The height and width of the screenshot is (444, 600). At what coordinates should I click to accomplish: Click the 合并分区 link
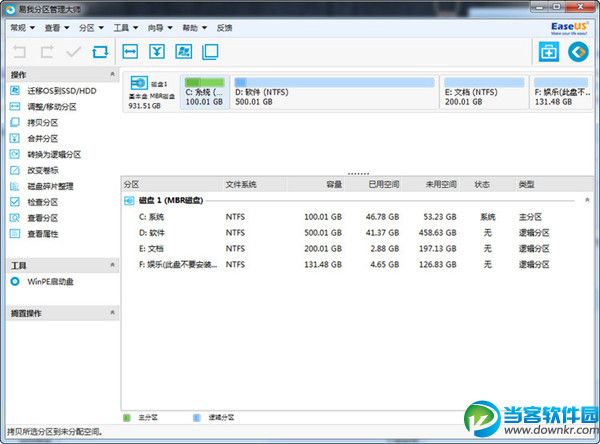[x=42, y=138]
